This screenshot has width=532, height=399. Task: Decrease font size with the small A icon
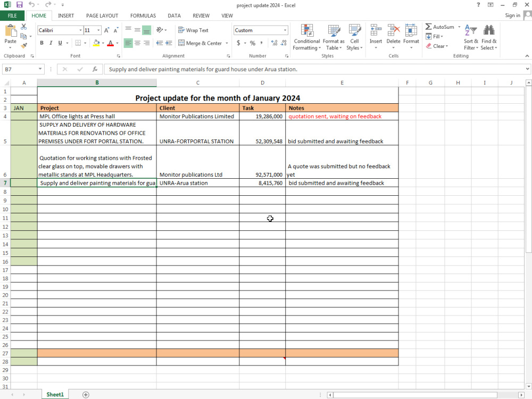coord(115,30)
